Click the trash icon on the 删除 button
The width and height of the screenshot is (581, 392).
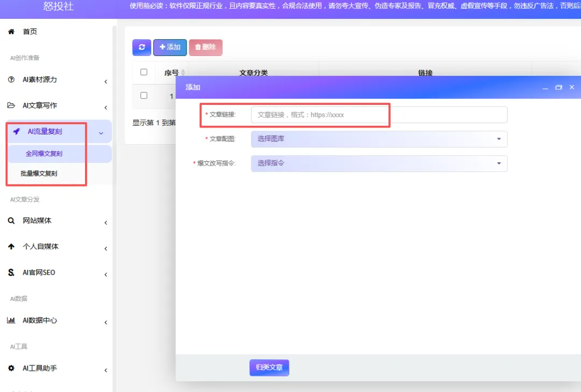[x=197, y=47]
